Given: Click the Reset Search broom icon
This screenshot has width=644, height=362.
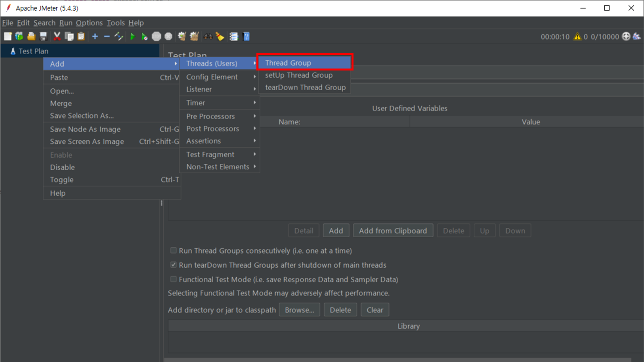Looking at the screenshot, I should (x=220, y=36).
